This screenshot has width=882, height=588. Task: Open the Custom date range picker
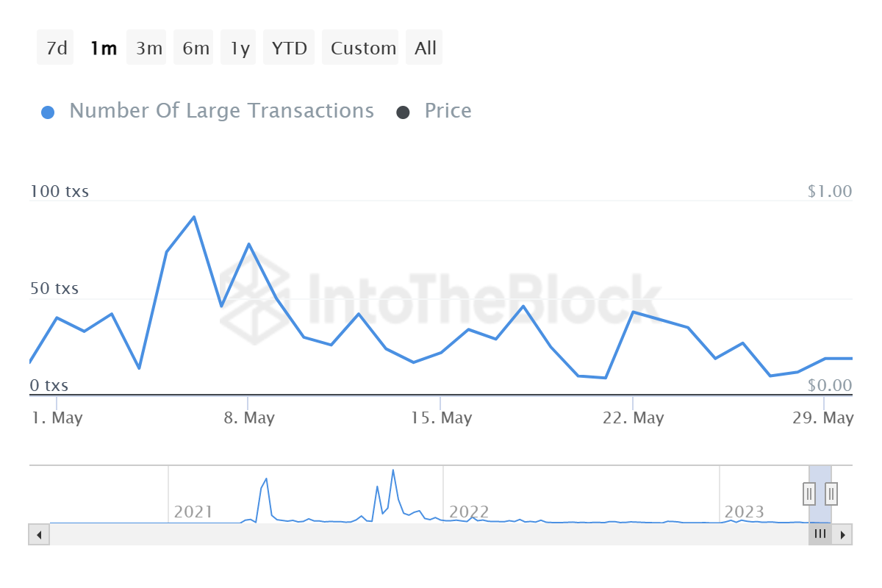(363, 48)
